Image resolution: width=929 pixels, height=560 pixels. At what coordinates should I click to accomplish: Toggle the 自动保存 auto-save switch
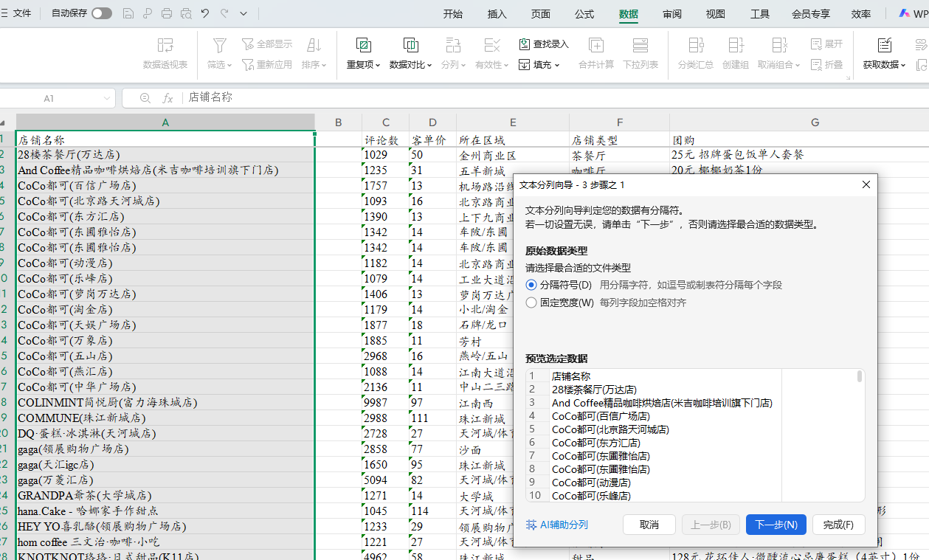(x=102, y=13)
